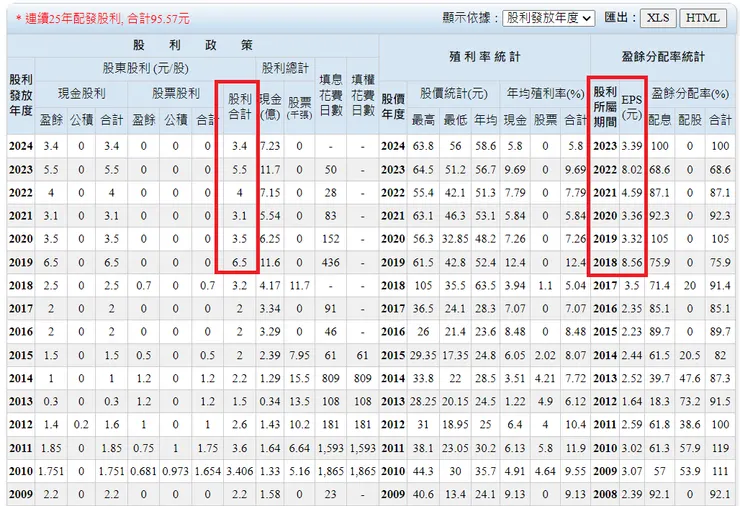
Task: Click the 年均殖利率(%) header
Action: tap(545, 93)
